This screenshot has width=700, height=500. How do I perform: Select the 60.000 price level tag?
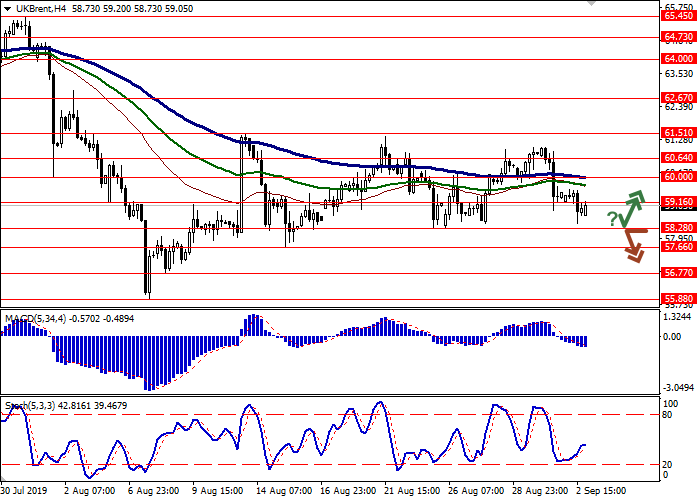[678, 177]
